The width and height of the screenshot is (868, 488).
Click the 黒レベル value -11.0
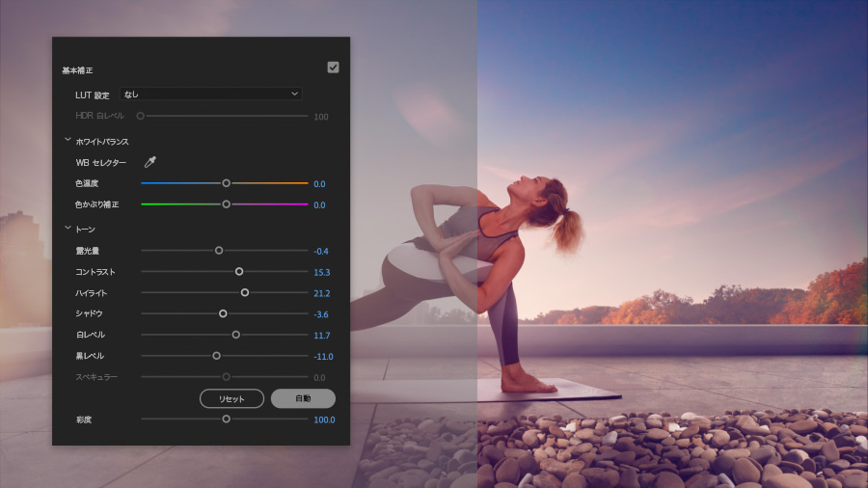pos(323,356)
